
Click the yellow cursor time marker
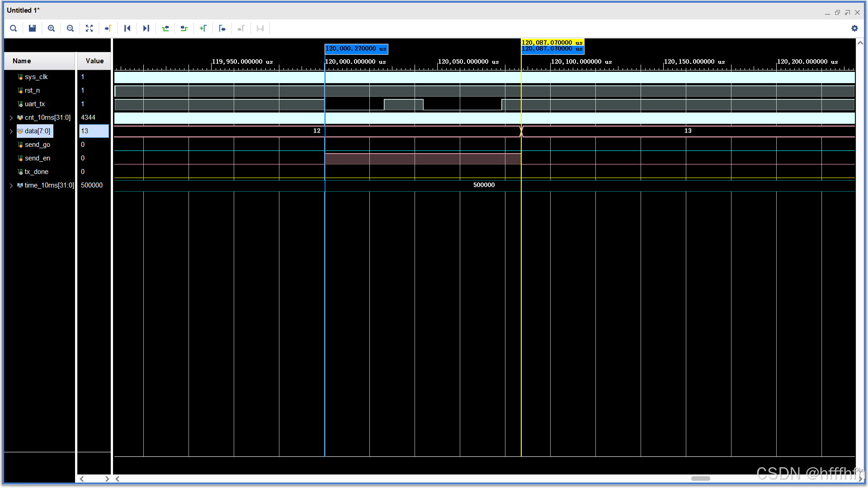[552, 42]
